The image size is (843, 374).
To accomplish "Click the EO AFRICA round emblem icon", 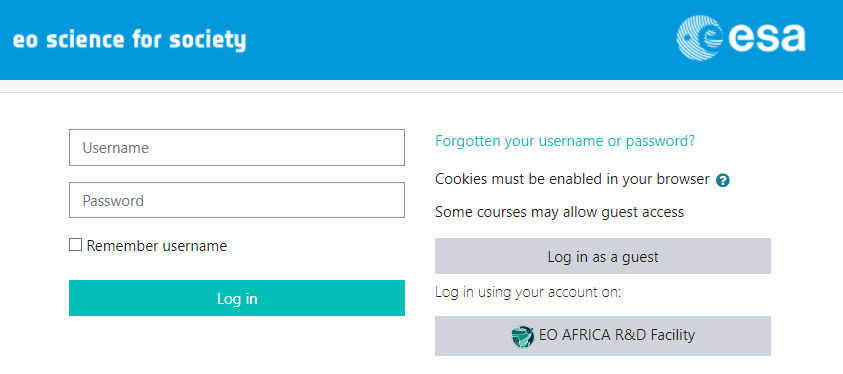I will (x=522, y=336).
